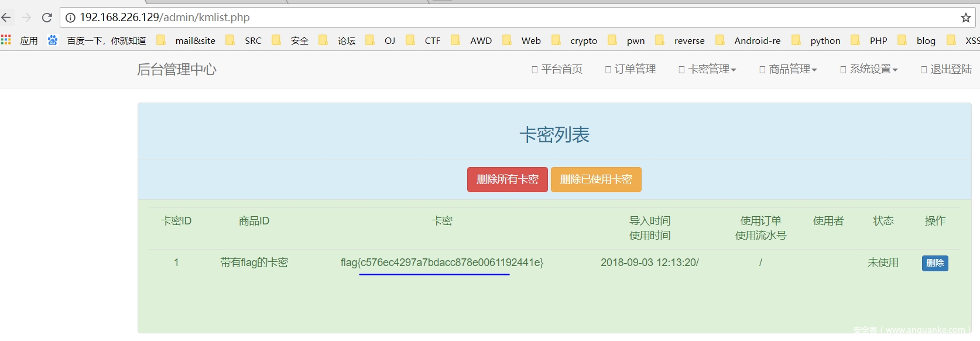Click the red 删除所有卡密 button
The width and height of the screenshot is (980, 341).
(x=507, y=179)
